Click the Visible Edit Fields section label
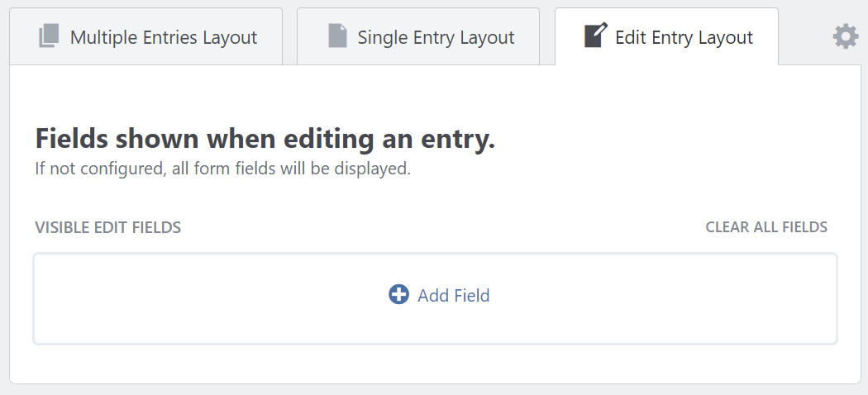868x395 pixels. pyautogui.click(x=107, y=227)
